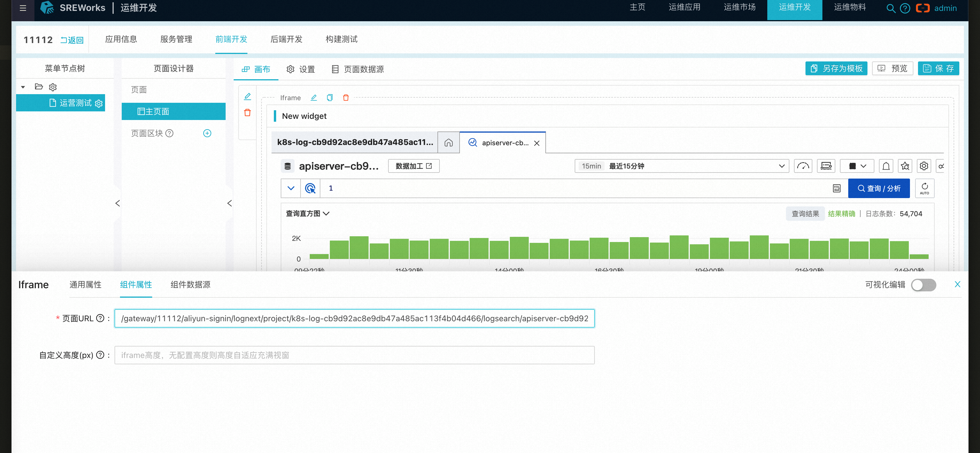Click the 保存 button
Image resolution: width=980 pixels, height=453 pixels.
point(938,68)
